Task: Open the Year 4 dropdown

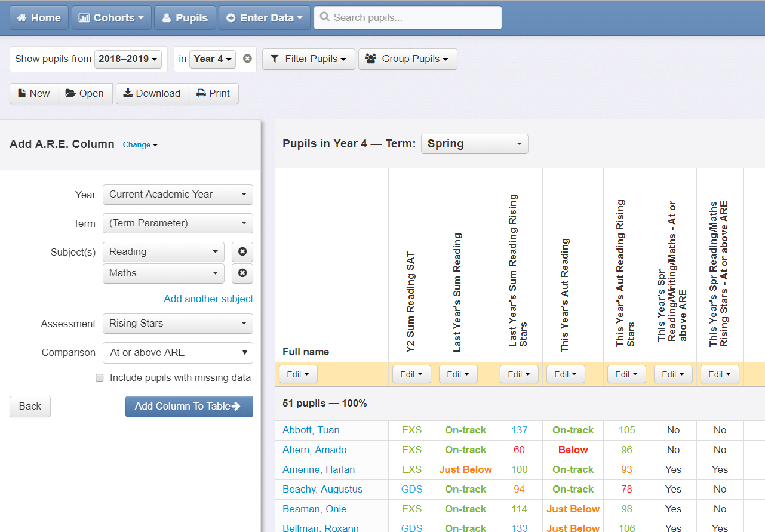Action: tap(213, 59)
